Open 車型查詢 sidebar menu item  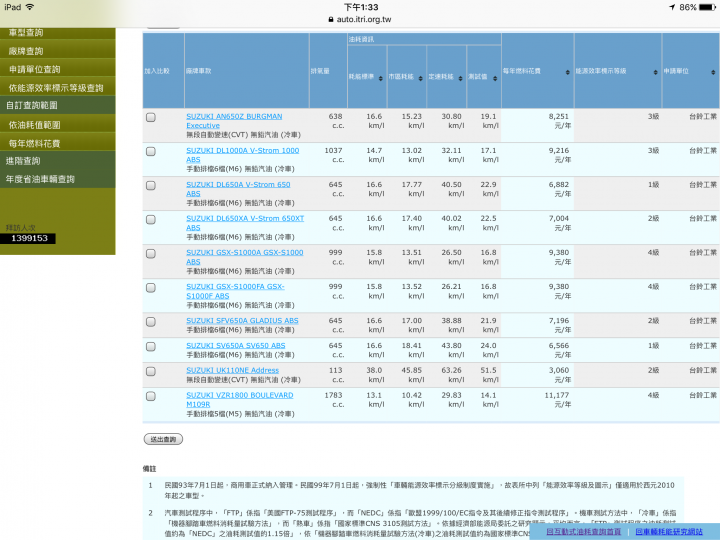tap(57, 33)
